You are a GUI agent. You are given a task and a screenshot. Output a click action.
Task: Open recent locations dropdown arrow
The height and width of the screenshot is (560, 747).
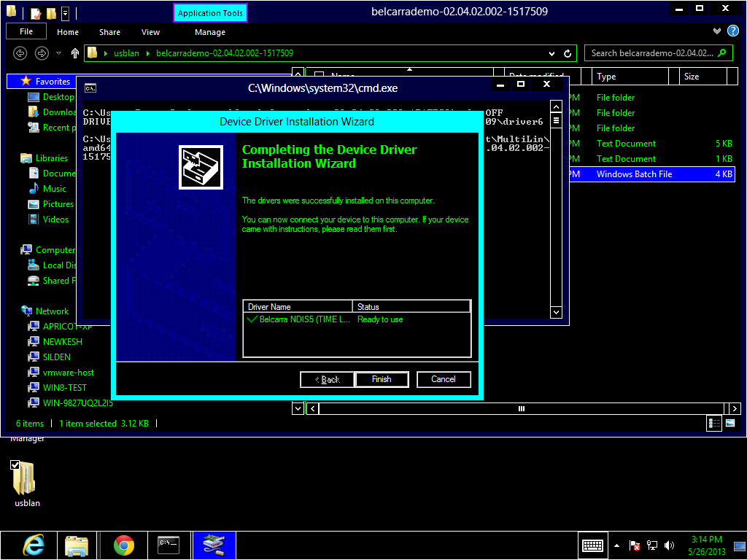click(58, 52)
